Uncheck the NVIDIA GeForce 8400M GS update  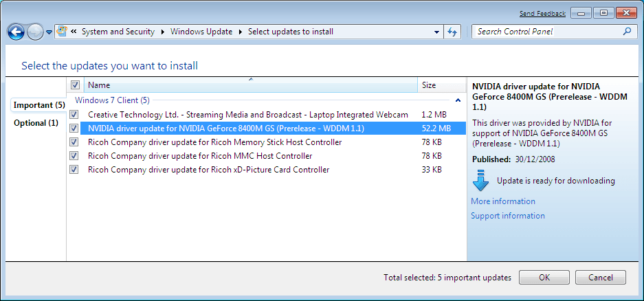(x=74, y=129)
